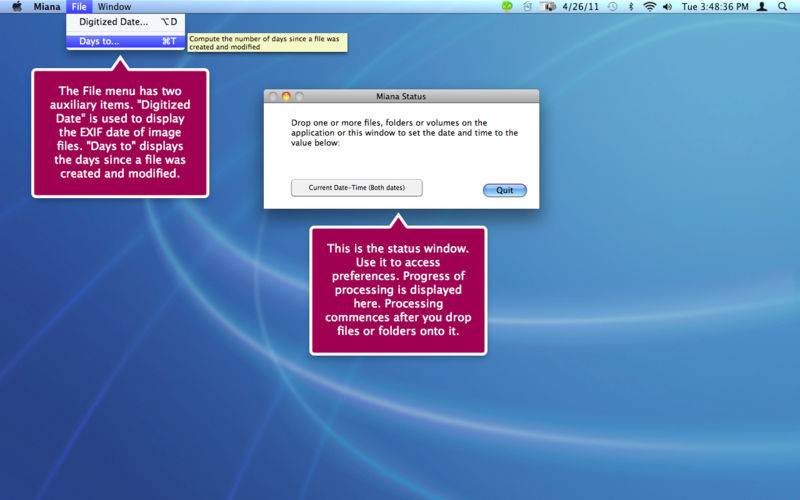Open the Miana application menu

[x=47, y=7]
